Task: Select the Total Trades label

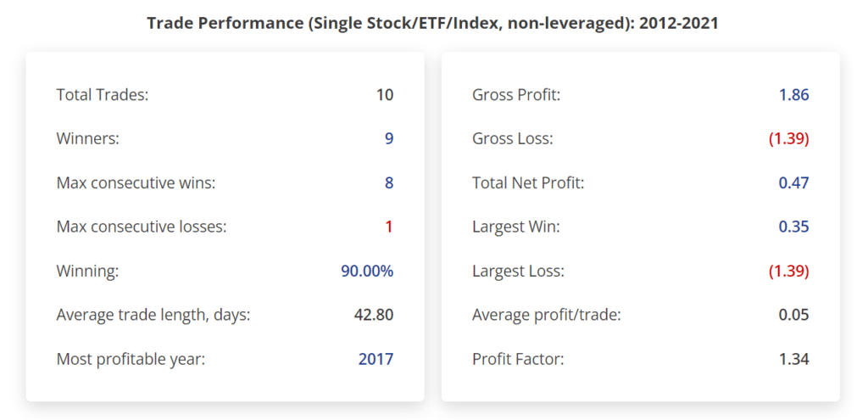Action: pos(102,95)
